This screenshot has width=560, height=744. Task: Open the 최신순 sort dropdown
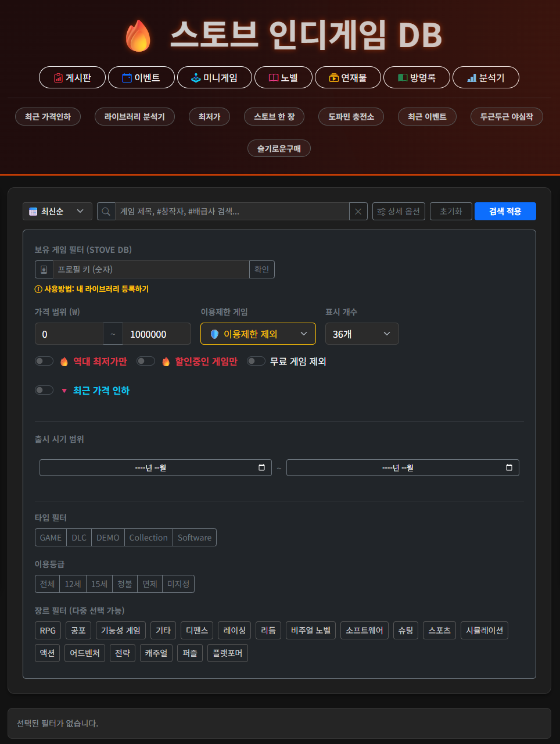point(58,212)
